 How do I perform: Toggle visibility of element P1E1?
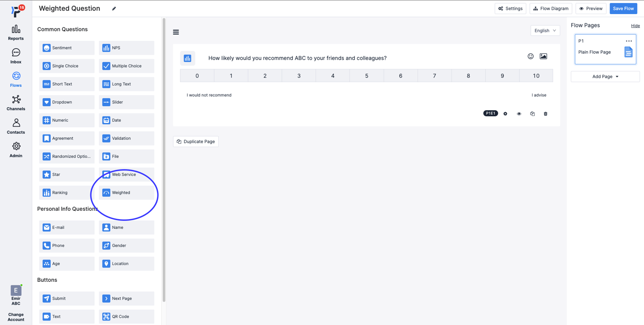click(x=519, y=113)
